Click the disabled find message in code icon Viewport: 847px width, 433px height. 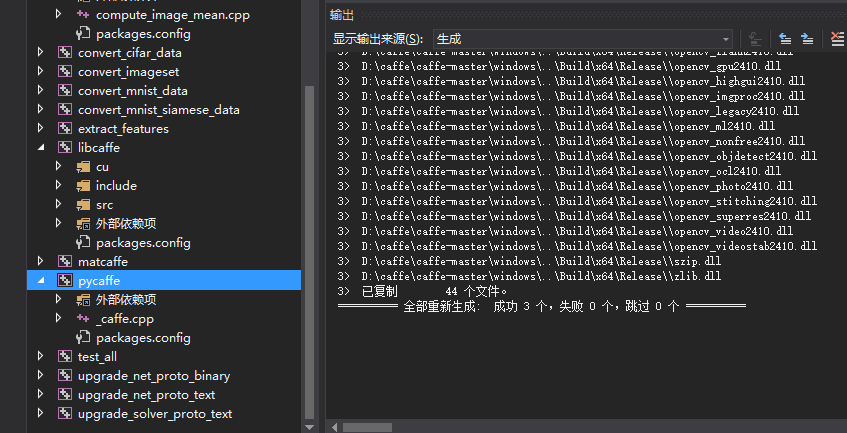coord(755,39)
